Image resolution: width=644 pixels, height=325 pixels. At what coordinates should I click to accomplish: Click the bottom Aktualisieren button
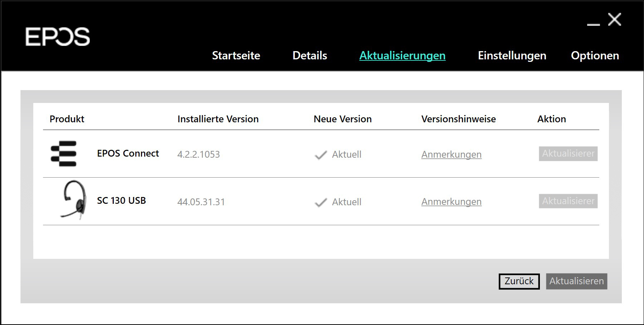coord(576,281)
